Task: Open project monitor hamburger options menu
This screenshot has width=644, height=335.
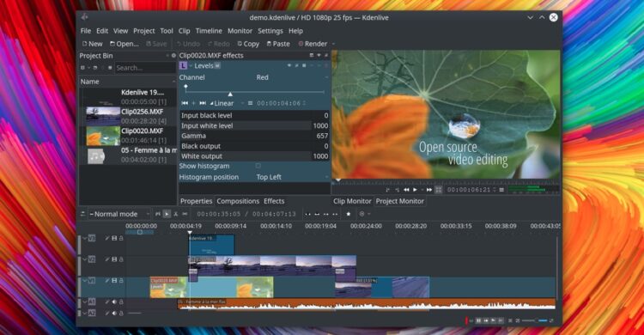Action: click(501, 190)
